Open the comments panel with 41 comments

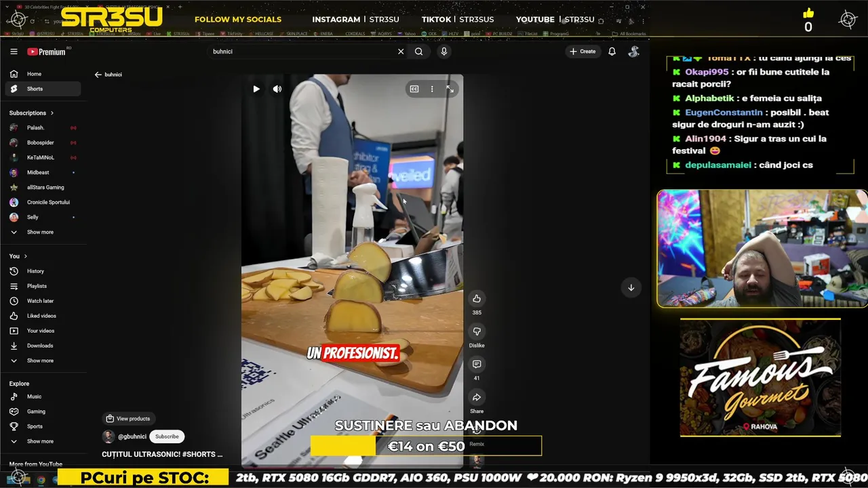pyautogui.click(x=477, y=365)
